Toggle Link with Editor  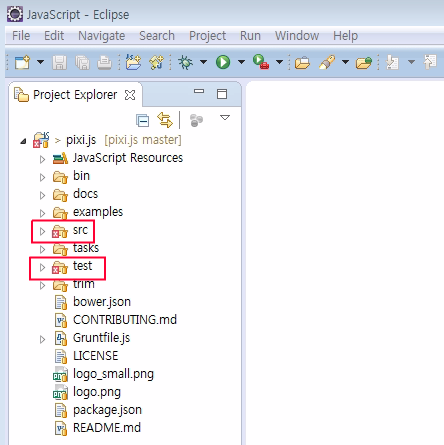coord(165,120)
